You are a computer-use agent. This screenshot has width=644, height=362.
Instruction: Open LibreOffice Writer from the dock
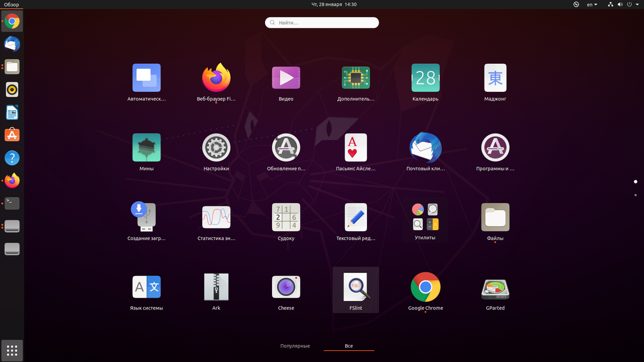pyautogui.click(x=12, y=113)
